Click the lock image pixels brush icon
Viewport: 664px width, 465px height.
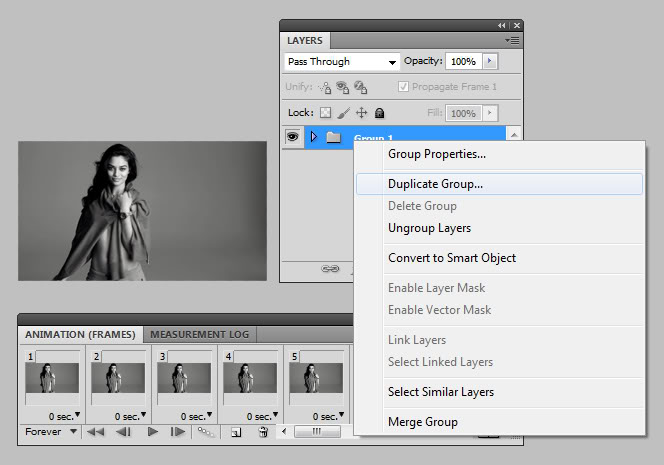pyautogui.click(x=343, y=113)
